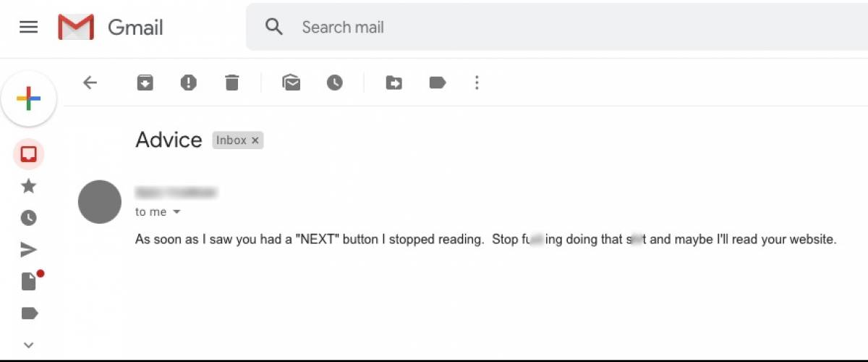The width and height of the screenshot is (868, 362).
Task: Remove the Inbox label from message
Action: click(255, 140)
